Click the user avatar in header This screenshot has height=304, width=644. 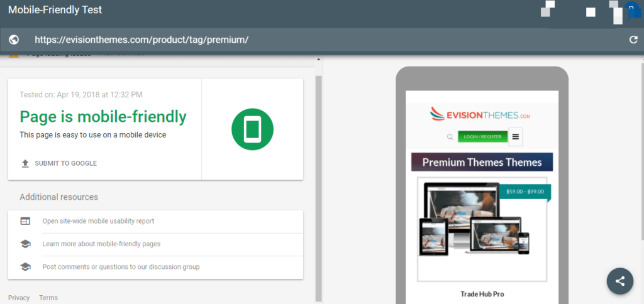[631, 10]
